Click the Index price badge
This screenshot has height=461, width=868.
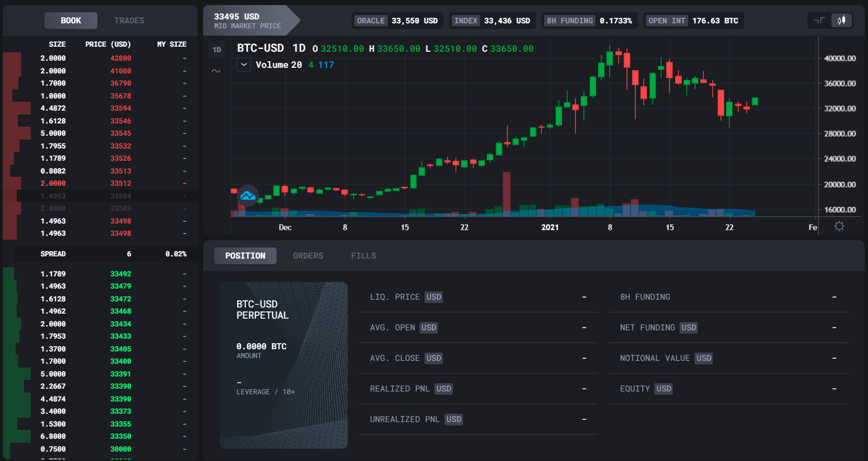tap(492, 21)
